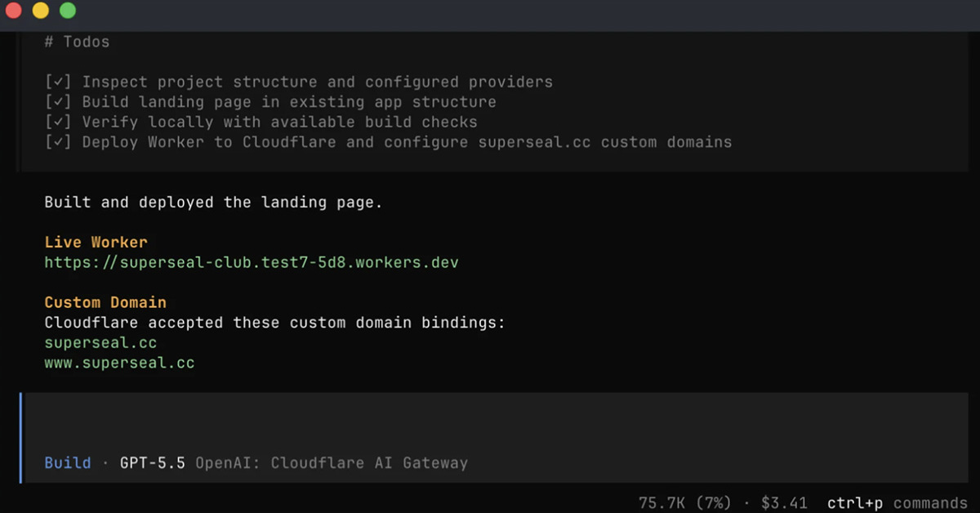Click the checkmark beside Build landing page todo
The image size is (980, 513).
59,102
